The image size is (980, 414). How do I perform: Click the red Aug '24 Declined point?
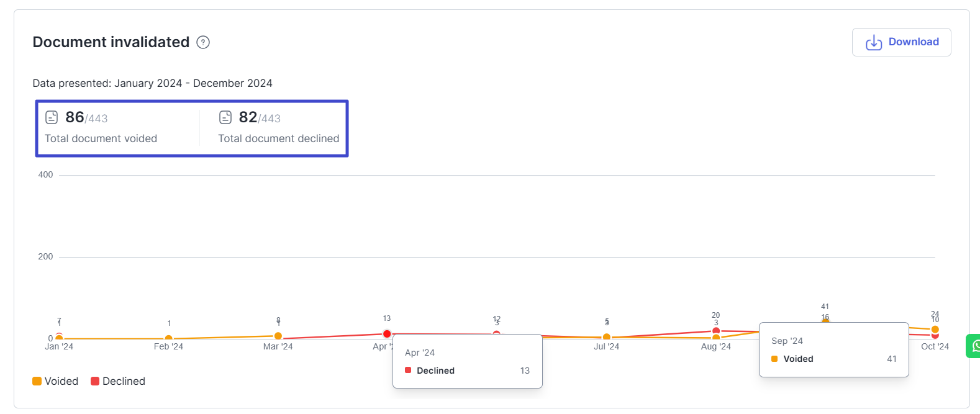716,331
